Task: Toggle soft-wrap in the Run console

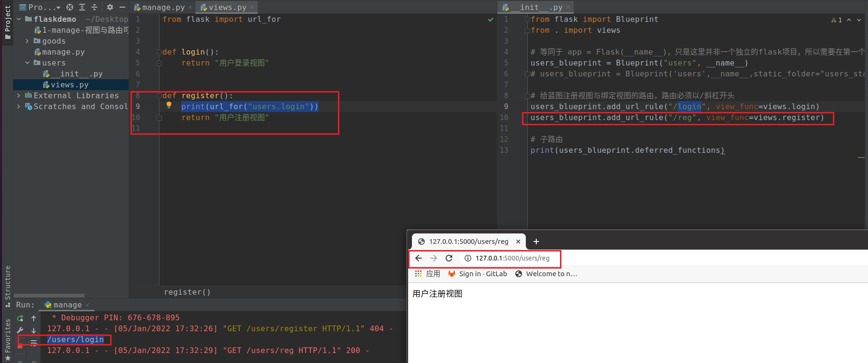Action: pyautogui.click(x=34, y=342)
